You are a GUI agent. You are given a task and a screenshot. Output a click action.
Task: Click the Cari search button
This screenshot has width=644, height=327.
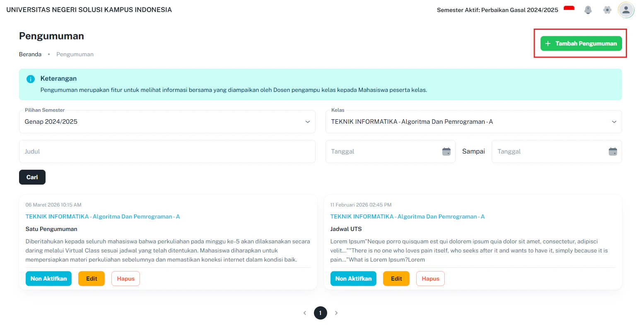click(x=32, y=177)
